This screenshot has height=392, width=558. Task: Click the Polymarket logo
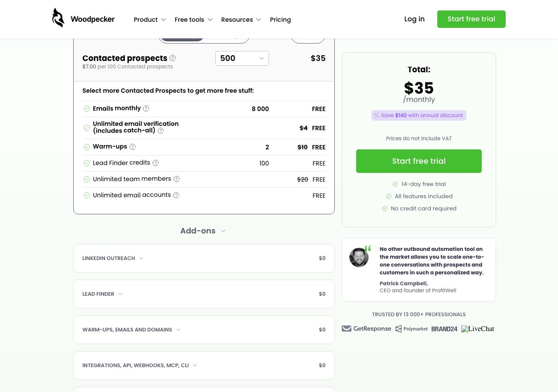point(412,329)
